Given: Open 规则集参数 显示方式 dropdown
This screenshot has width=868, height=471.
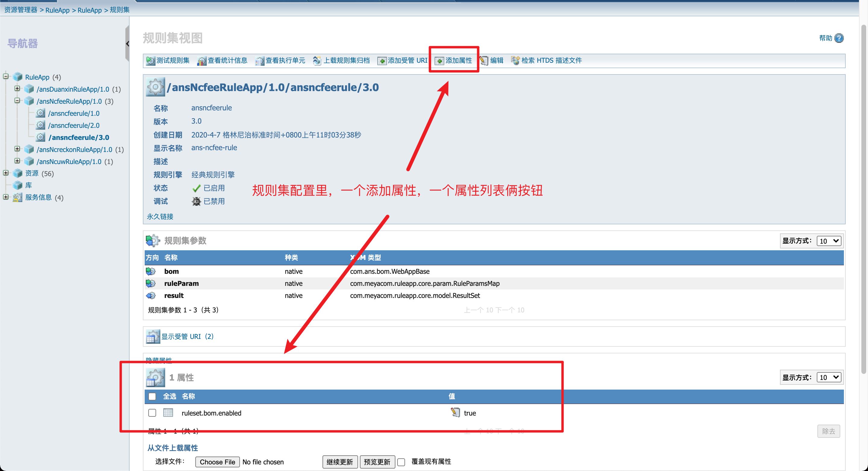Looking at the screenshot, I should pos(829,241).
